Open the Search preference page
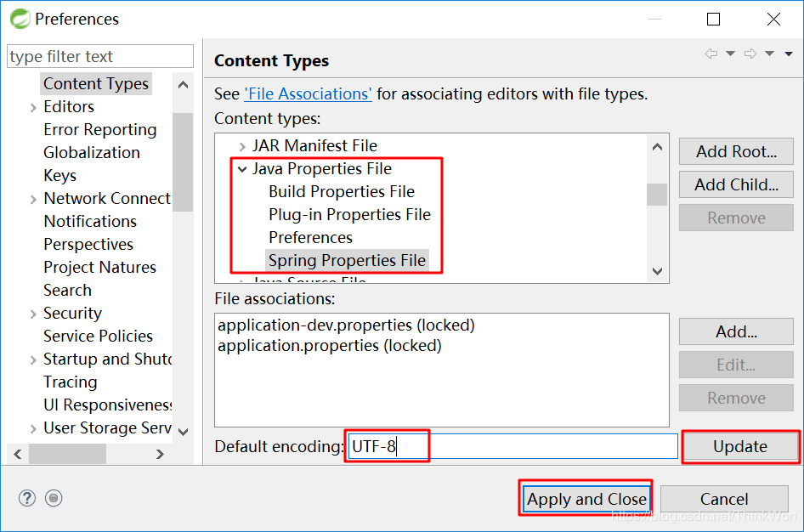Image resolution: width=804 pixels, height=532 pixels. tap(68, 290)
